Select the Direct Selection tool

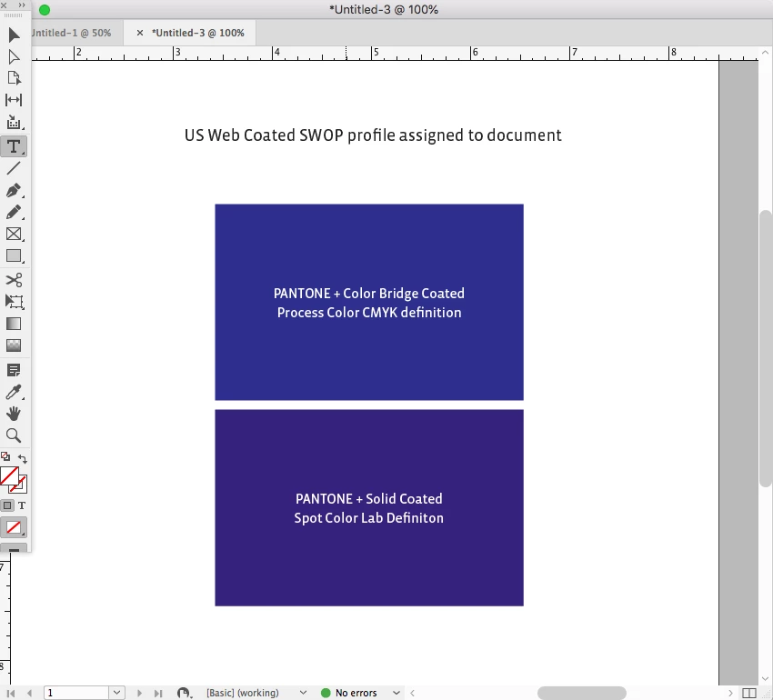click(14, 57)
